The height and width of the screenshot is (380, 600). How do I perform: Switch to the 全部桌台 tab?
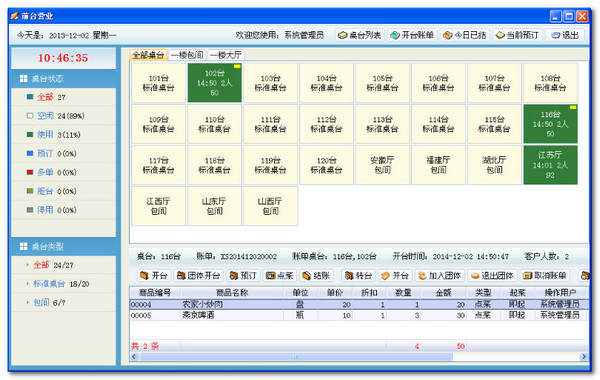click(148, 55)
